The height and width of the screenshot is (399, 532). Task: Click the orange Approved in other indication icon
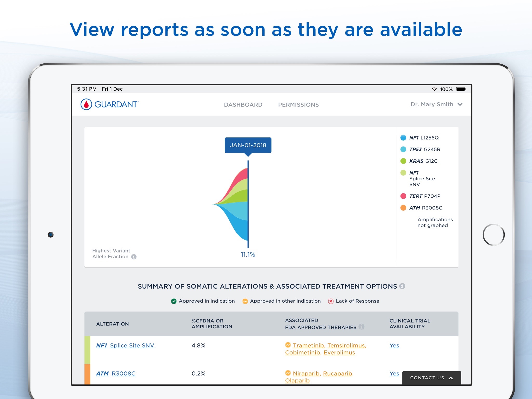tap(245, 301)
